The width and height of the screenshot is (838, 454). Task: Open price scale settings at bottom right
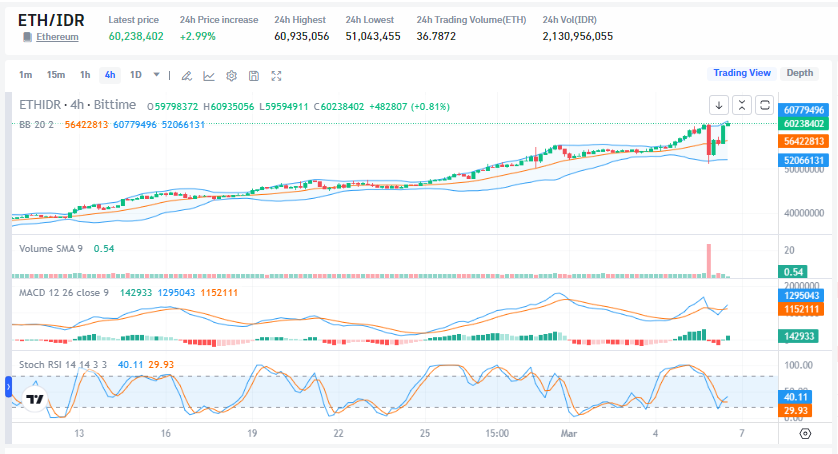[805, 434]
